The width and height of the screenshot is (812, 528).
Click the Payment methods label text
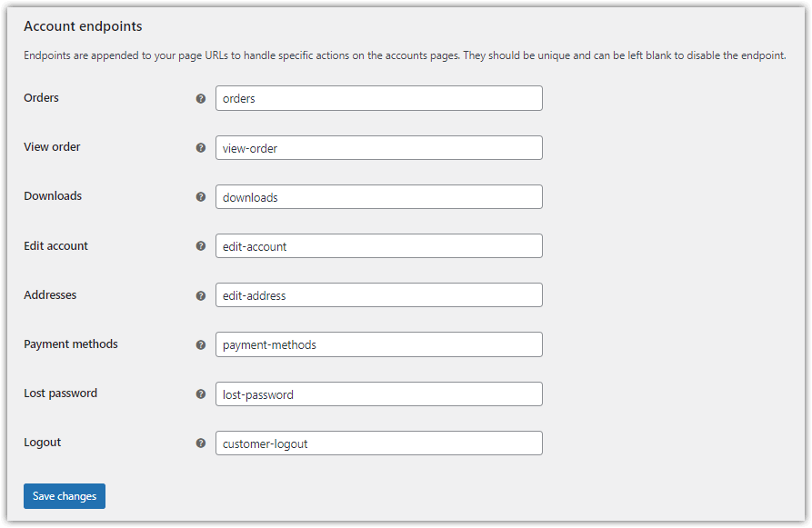71,344
